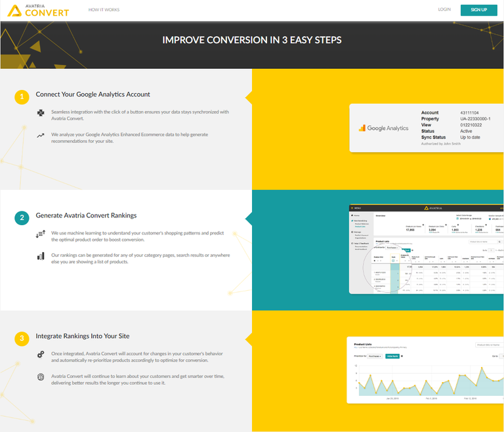
Task: Click the Connect Your Google Analytics Account heading
Action: (x=93, y=95)
